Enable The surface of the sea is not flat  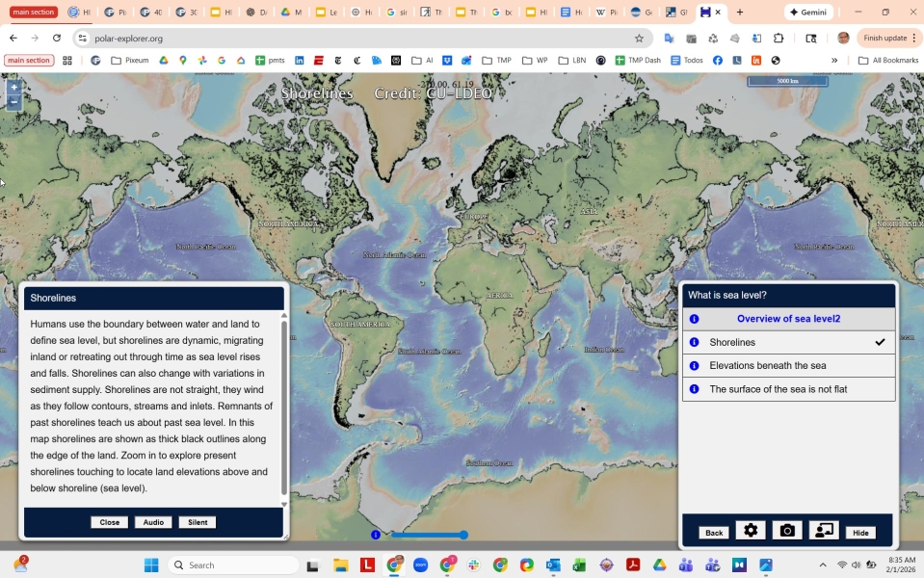click(779, 389)
